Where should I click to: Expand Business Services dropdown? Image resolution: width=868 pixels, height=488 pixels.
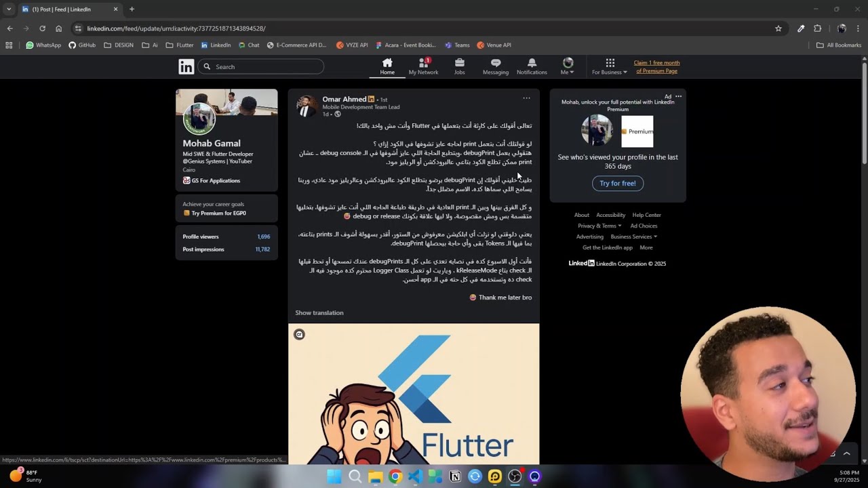tap(634, 237)
